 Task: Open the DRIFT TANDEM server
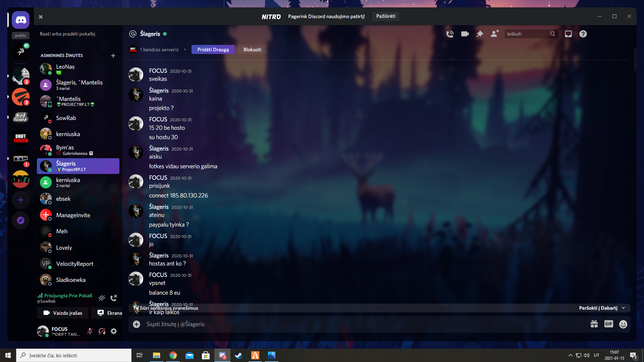[x=20, y=138]
